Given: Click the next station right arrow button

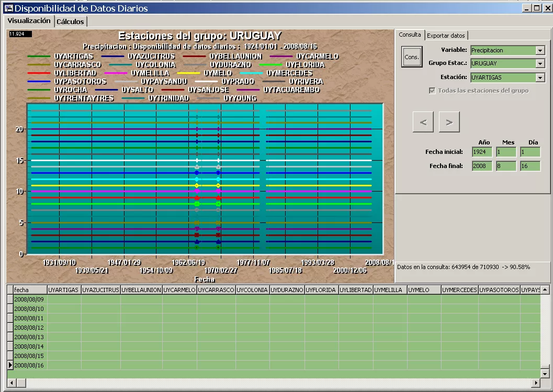Looking at the screenshot, I should tap(449, 122).
